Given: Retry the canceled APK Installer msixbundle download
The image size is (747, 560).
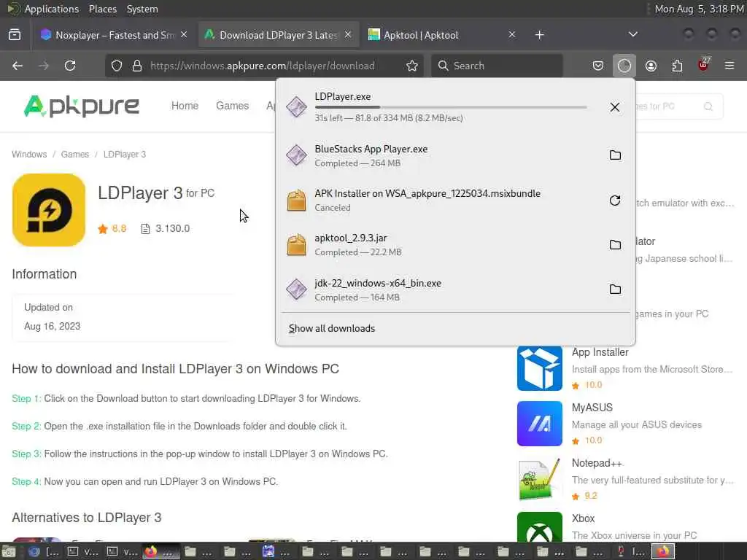Looking at the screenshot, I should (x=614, y=201).
